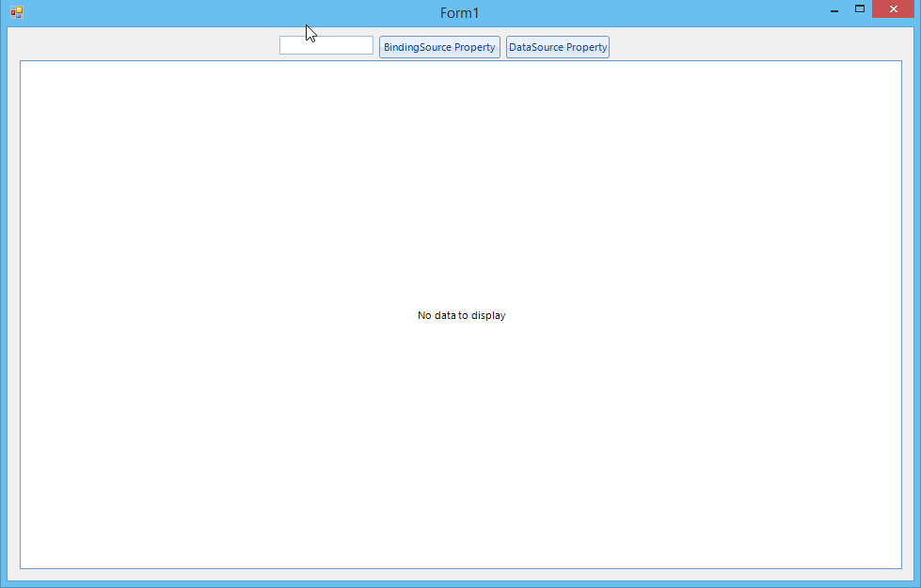Viewport: 921px width, 588px height.
Task: Click the "No data to display" text in grid
Action: 461,315
